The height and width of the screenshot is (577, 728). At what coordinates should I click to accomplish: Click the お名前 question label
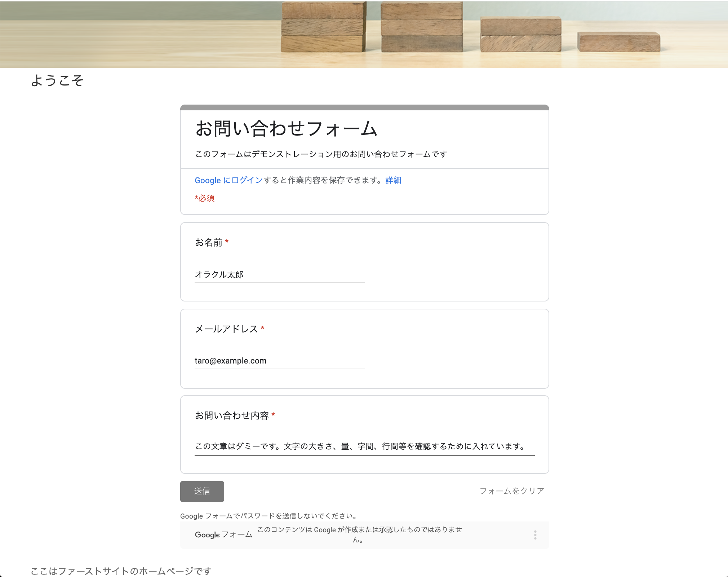[x=209, y=242]
